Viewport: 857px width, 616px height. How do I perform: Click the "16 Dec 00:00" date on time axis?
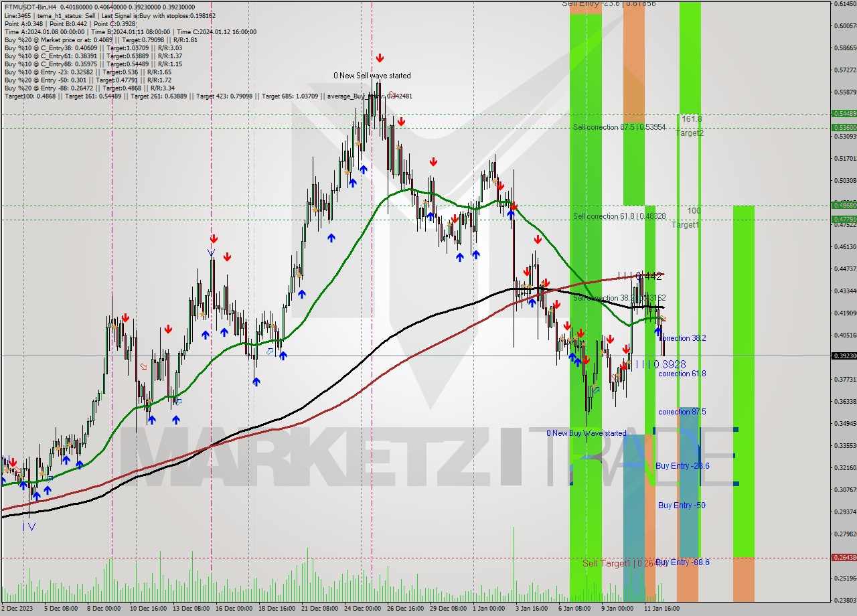[234, 609]
